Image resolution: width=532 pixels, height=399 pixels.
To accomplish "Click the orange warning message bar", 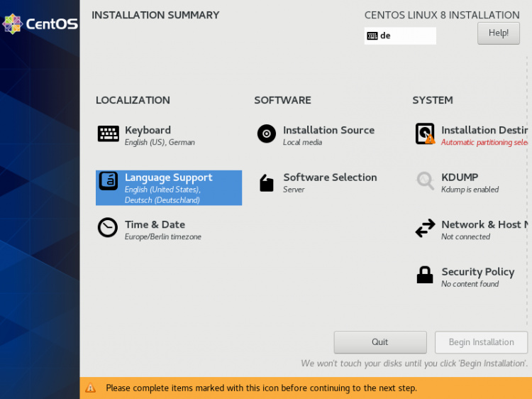I will click(x=305, y=388).
